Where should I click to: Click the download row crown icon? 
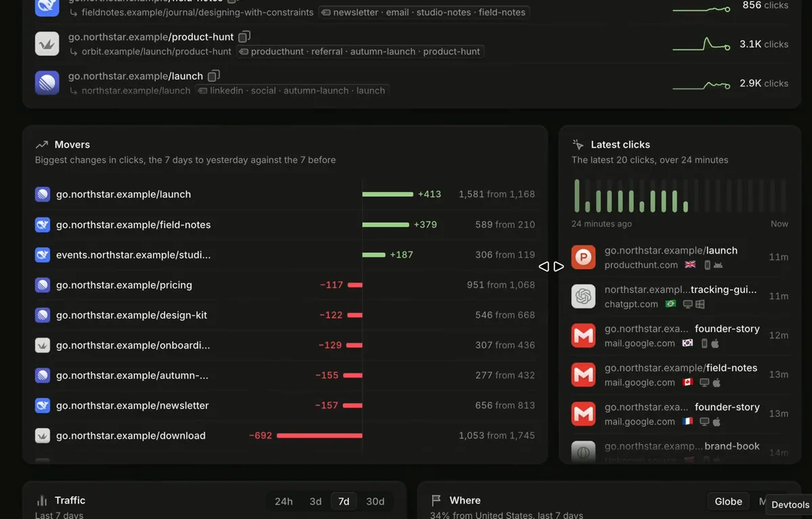43,436
